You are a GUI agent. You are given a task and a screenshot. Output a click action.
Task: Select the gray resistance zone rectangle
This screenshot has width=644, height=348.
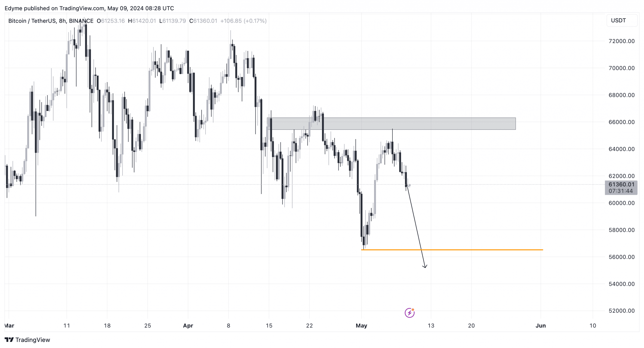click(391, 124)
